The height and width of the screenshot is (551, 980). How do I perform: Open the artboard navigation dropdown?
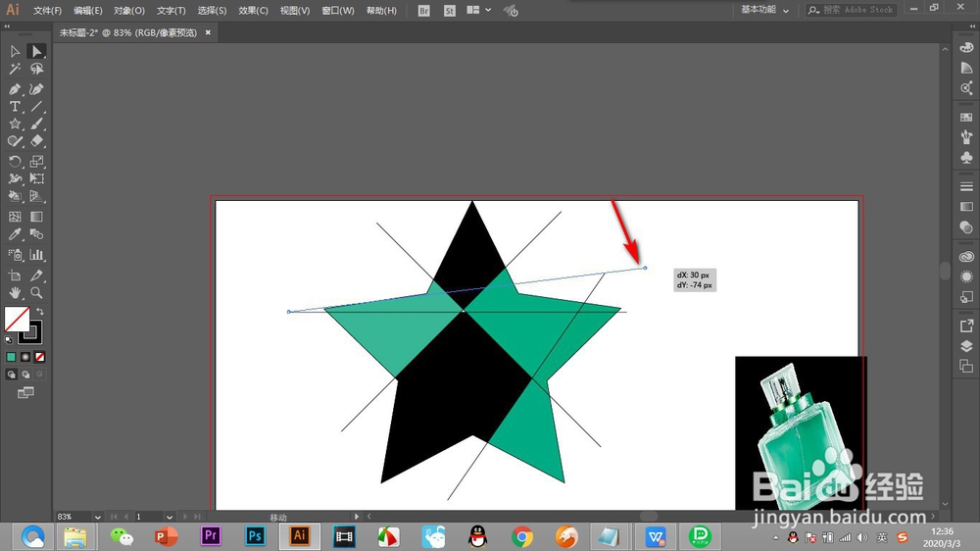point(170,517)
